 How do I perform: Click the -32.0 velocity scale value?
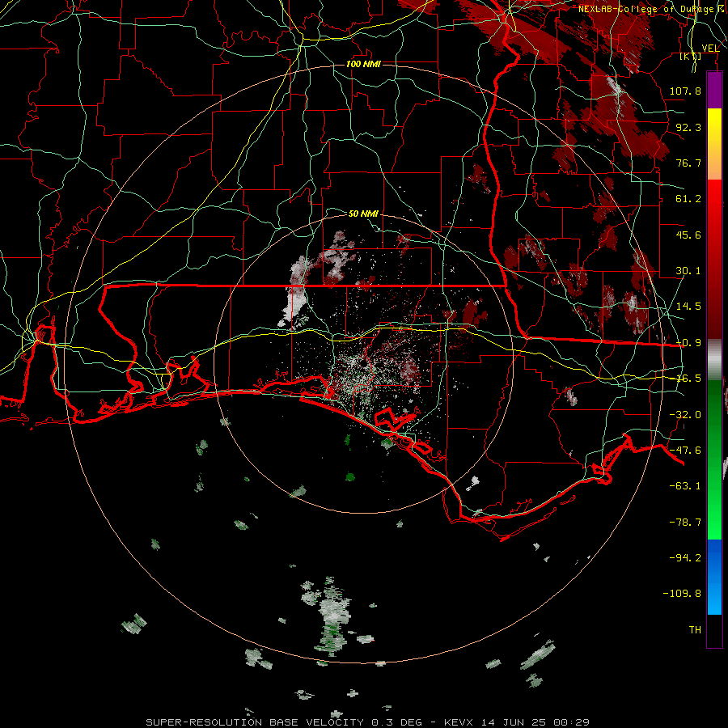pos(685,415)
